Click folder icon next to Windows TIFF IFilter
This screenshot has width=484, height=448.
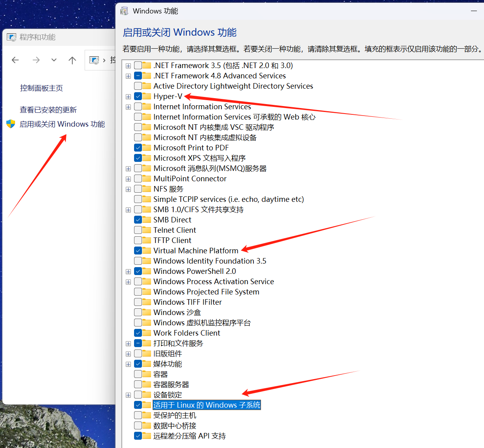click(147, 302)
